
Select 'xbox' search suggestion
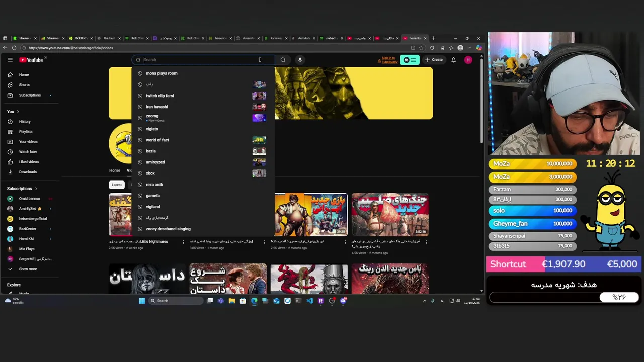(203, 173)
